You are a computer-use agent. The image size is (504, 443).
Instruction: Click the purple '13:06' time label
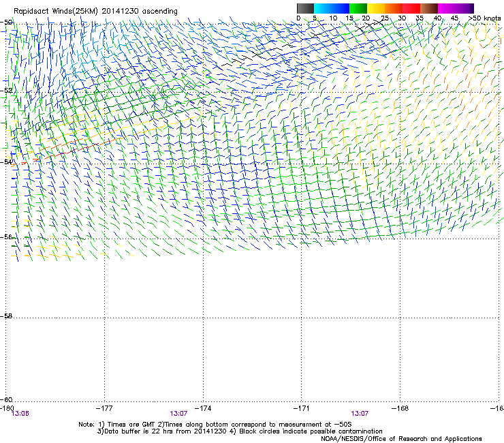pyautogui.click(x=20, y=414)
